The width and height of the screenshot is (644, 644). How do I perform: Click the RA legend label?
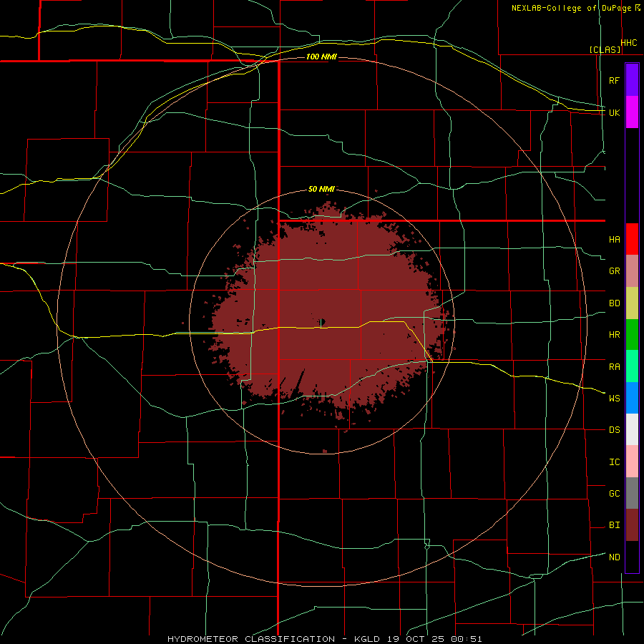[614, 366]
